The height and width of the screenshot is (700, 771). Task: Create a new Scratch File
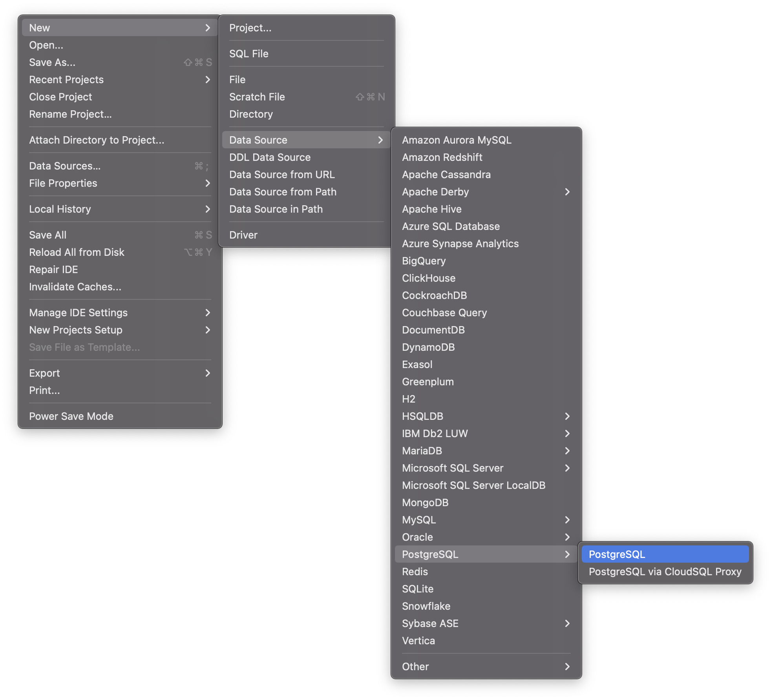(257, 97)
